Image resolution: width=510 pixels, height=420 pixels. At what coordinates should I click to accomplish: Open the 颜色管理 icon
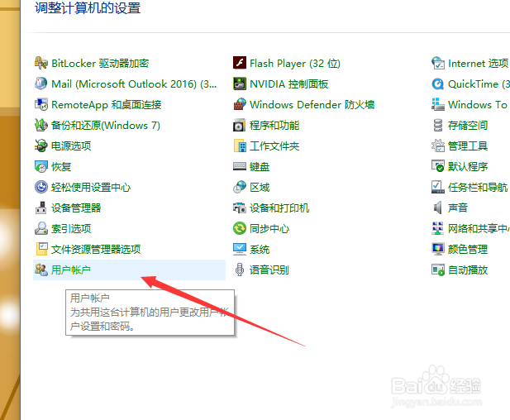pyautogui.click(x=438, y=249)
